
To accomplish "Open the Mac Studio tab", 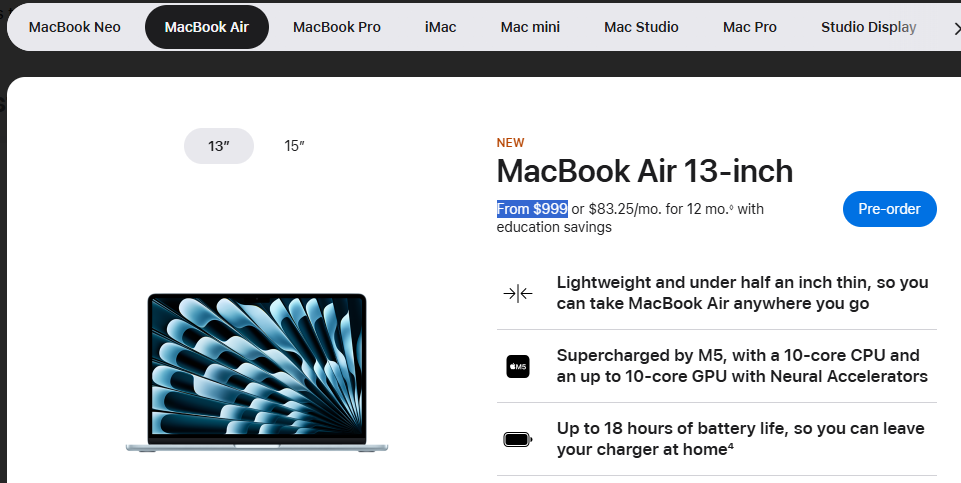I will [641, 28].
